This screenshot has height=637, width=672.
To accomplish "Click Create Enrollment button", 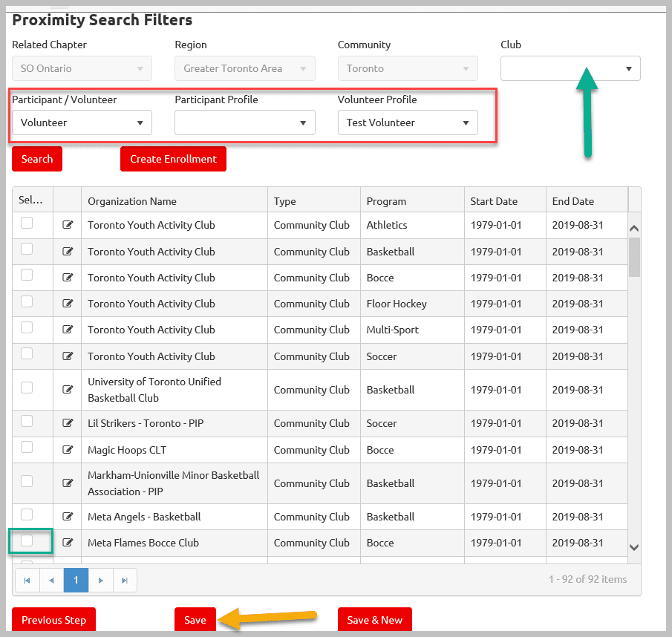I will click(173, 159).
